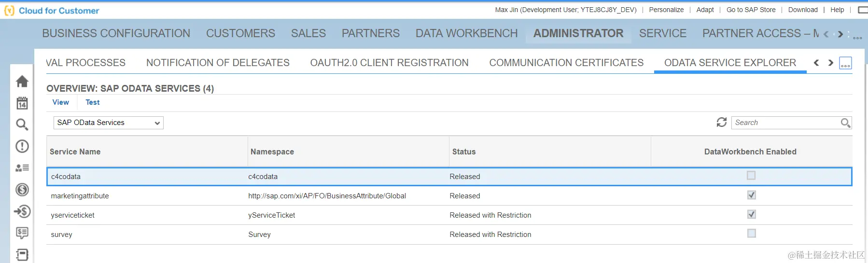
Task: Open the Partners work center
Action: pos(370,33)
